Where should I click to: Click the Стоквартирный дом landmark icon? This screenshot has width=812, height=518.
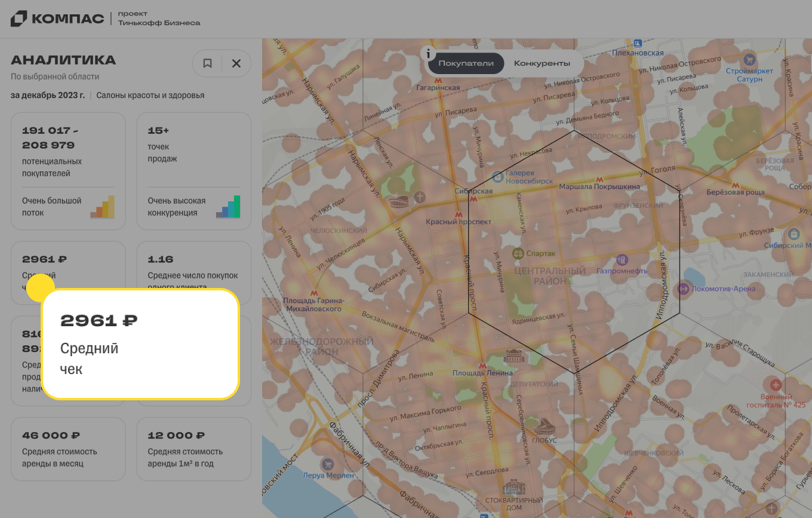(513, 486)
